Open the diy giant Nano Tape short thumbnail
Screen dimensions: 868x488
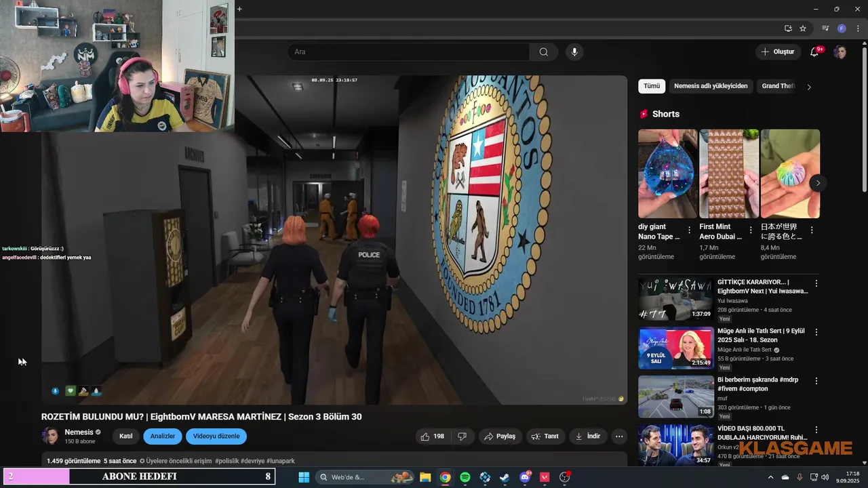click(x=668, y=174)
